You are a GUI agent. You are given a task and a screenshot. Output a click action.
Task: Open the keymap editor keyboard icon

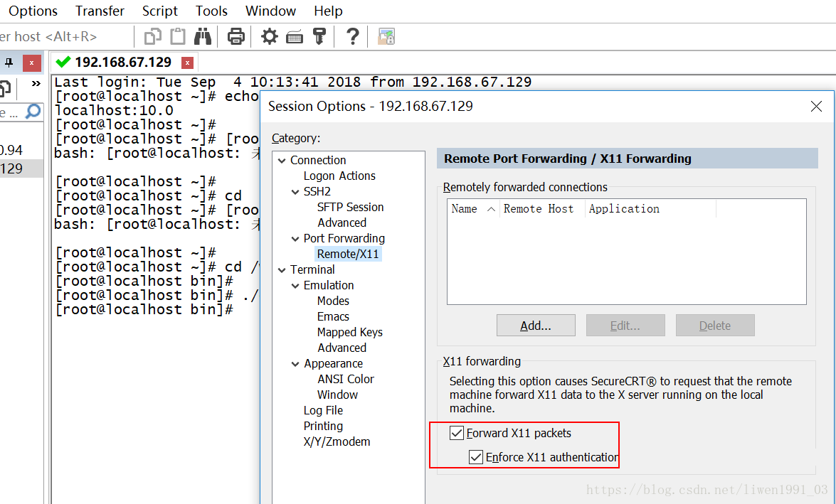[295, 36]
